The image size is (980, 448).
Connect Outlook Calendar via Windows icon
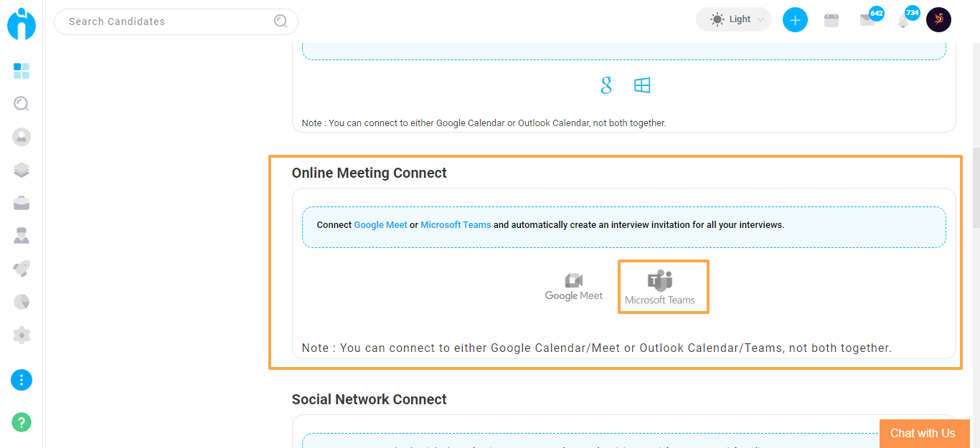coord(642,86)
